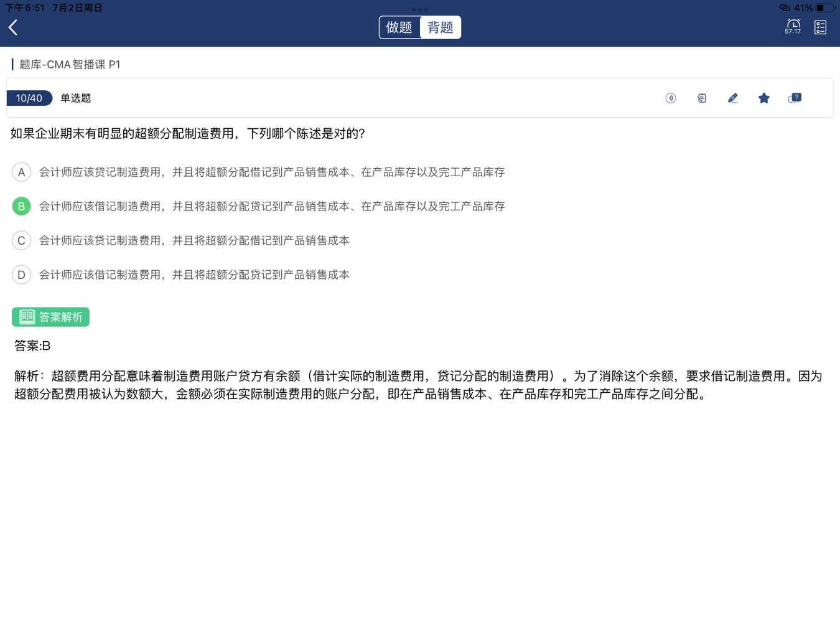Tap the alarm clock timer icon
Viewport: 840px width, 630px height.
793,27
